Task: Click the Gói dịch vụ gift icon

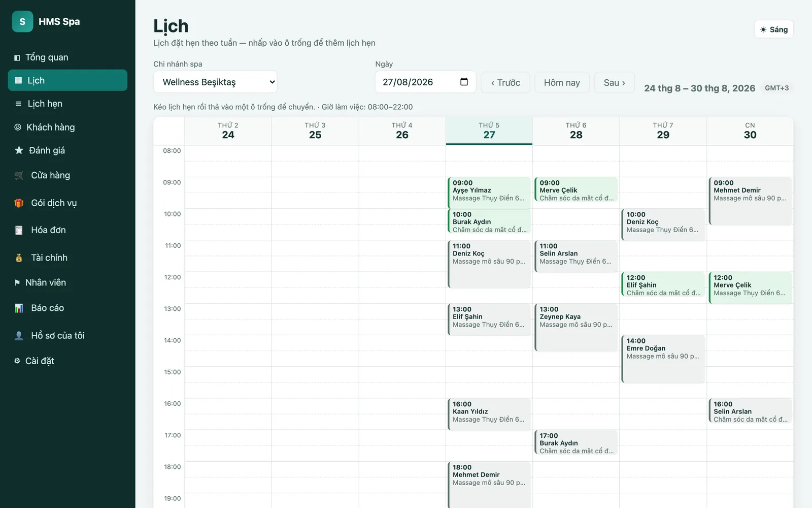Action: 19,203
